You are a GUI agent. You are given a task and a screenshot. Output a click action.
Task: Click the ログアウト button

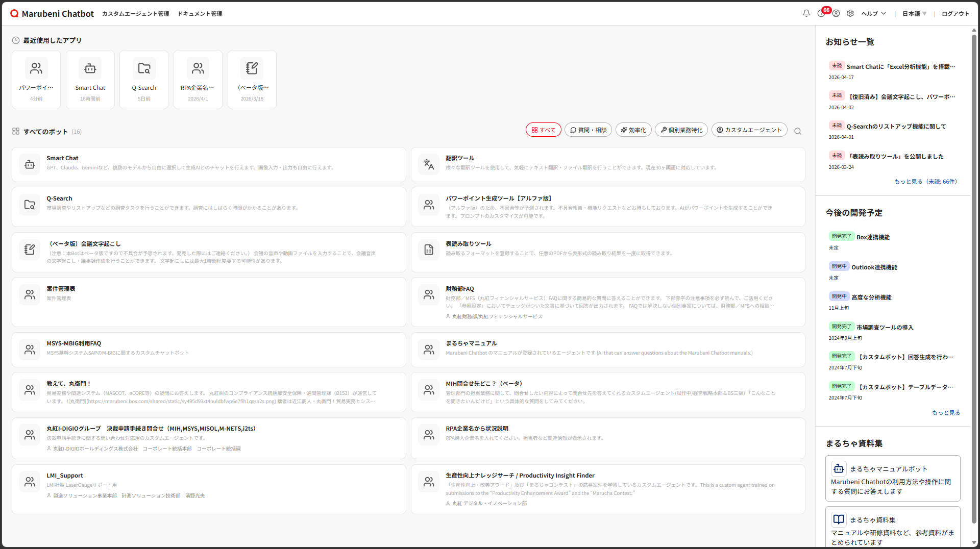pyautogui.click(x=955, y=14)
